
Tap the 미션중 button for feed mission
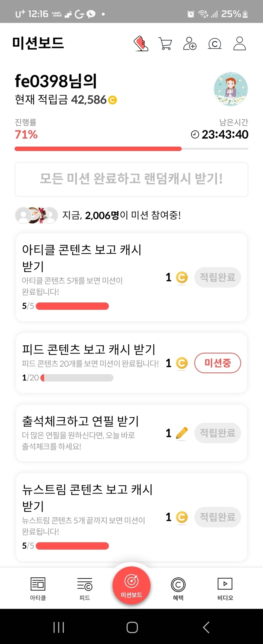click(x=218, y=363)
